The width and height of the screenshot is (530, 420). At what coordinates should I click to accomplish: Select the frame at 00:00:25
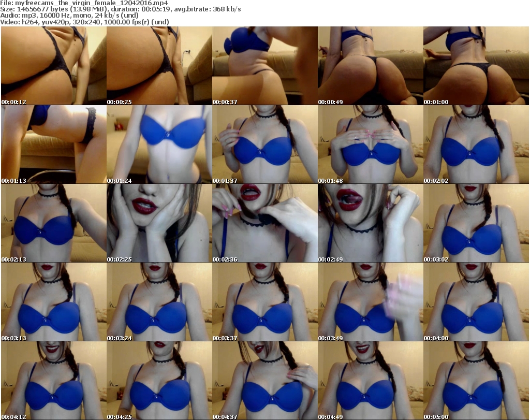pos(159,66)
